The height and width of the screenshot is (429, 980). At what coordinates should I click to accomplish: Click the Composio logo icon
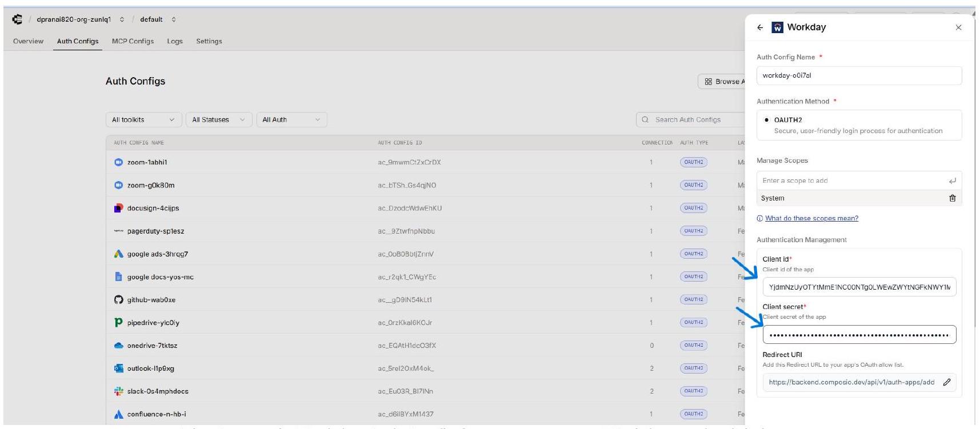[17, 19]
